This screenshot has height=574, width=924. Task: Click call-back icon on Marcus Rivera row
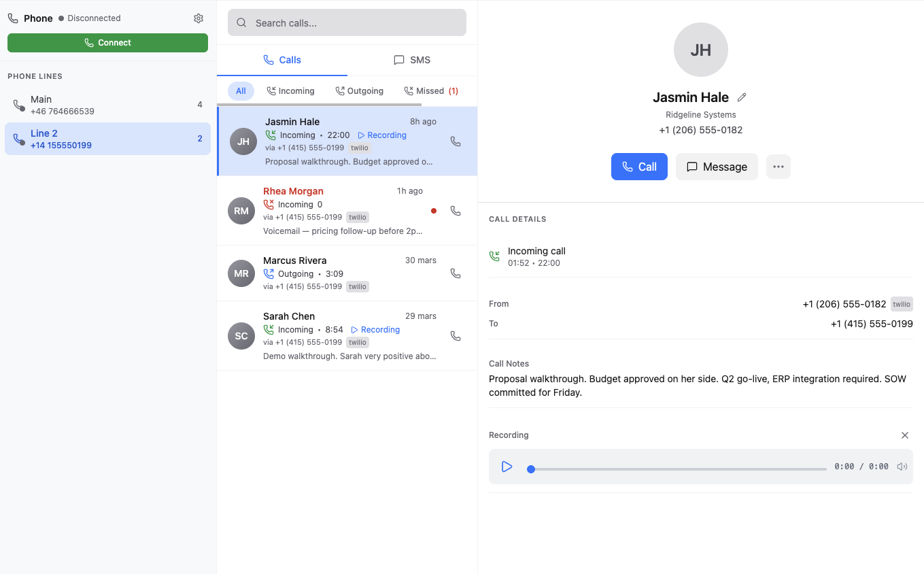(456, 273)
